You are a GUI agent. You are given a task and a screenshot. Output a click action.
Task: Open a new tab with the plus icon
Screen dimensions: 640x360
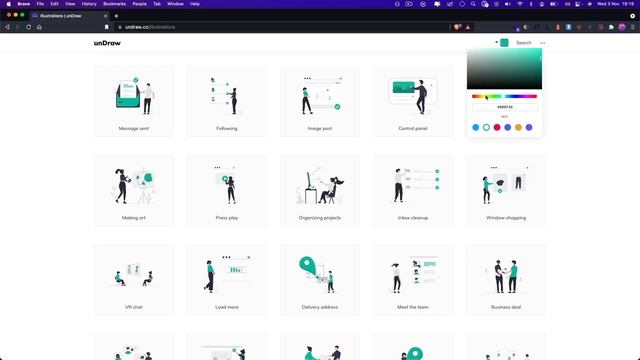click(x=116, y=16)
